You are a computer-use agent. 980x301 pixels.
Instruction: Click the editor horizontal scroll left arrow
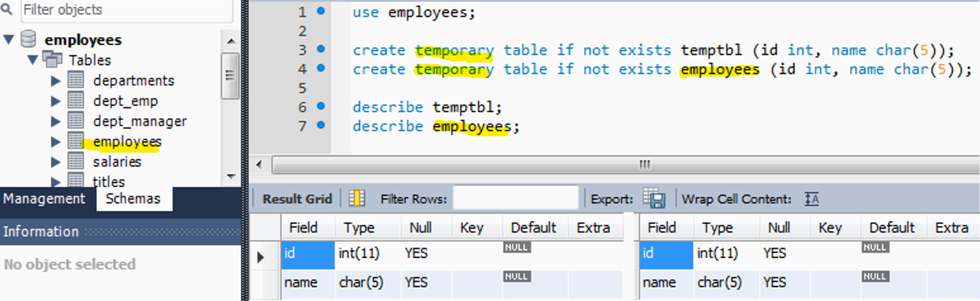click(258, 164)
